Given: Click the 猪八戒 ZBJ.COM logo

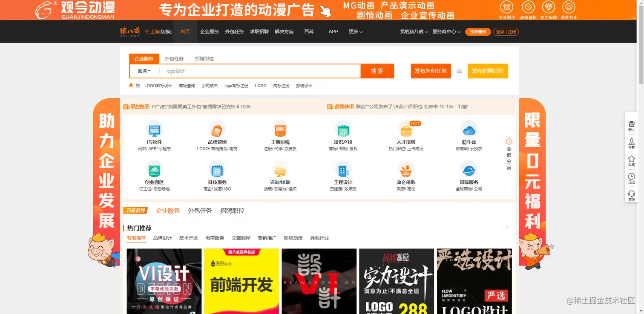Looking at the screenshot, I should click(x=130, y=32).
